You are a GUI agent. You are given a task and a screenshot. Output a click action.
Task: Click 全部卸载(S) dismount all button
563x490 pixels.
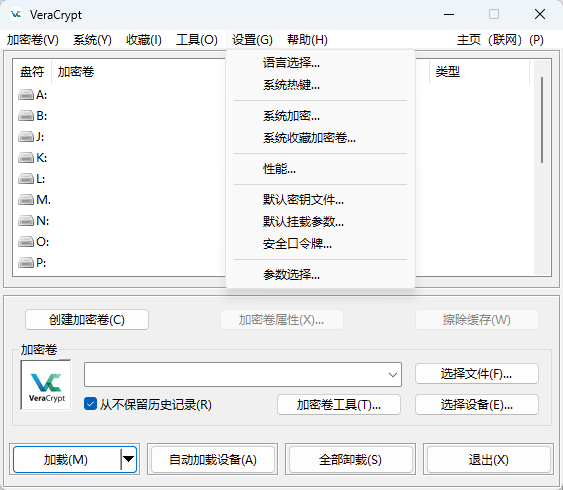pyautogui.click(x=350, y=459)
